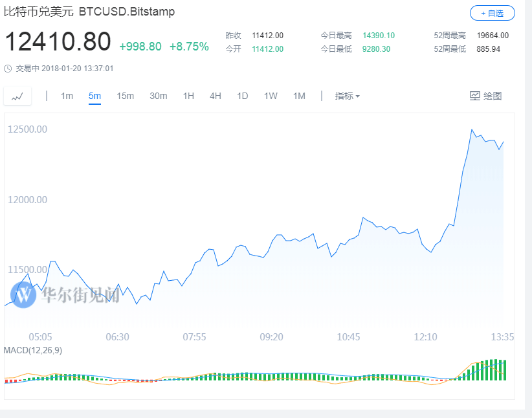Click the 13:35 time axis label
This screenshot has height=418, width=532.
coord(502,337)
